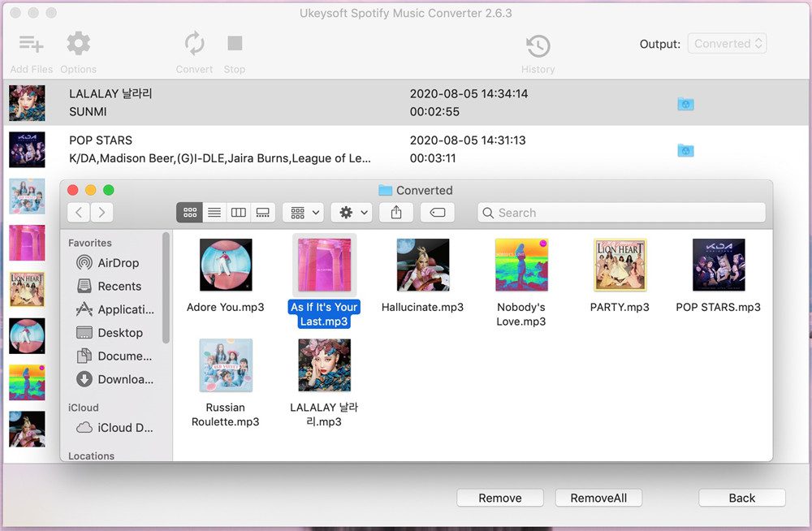Image resolution: width=812 pixels, height=531 pixels.
Task: Open Desktop in Finder sidebar
Action: click(110, 333)
